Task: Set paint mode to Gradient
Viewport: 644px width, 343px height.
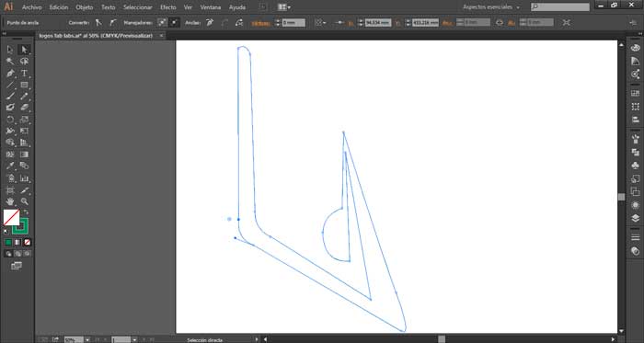Action: click(17, 243)
